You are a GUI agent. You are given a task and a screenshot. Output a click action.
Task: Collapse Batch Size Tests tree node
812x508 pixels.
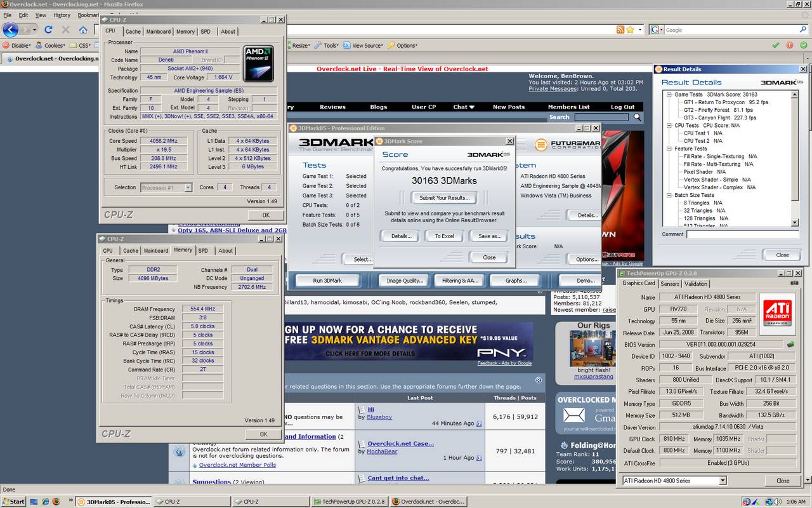(x=669, y=195)
